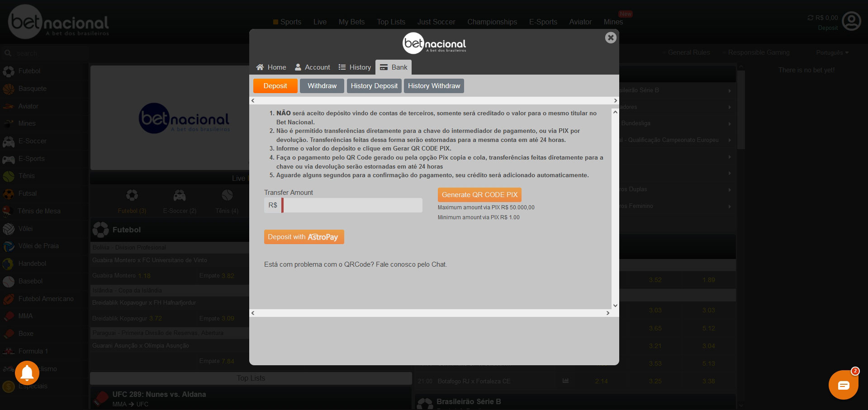Click the top horizontal scrollbar right arrow
The height and width of the screenshot is (410, 868).
tap(615, 100)
